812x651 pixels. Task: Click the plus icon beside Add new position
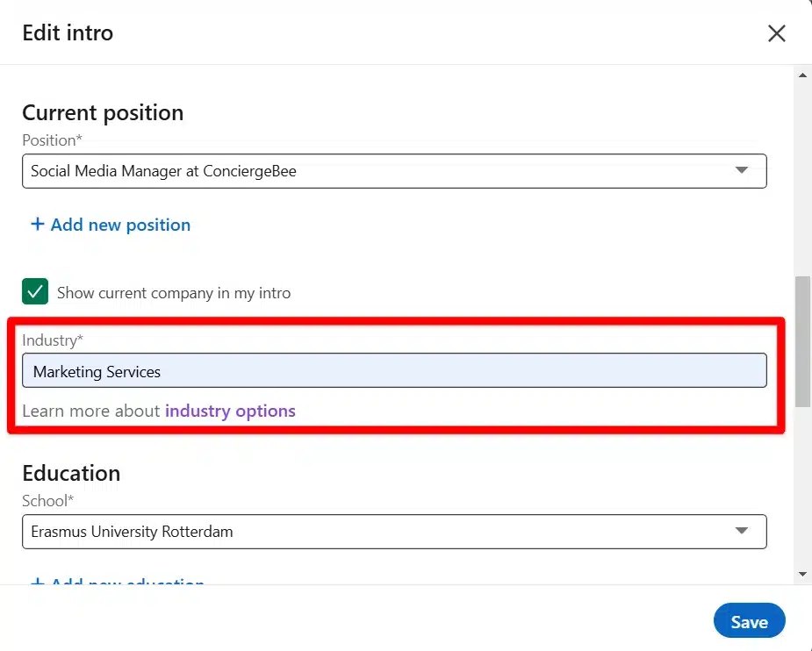37,224
